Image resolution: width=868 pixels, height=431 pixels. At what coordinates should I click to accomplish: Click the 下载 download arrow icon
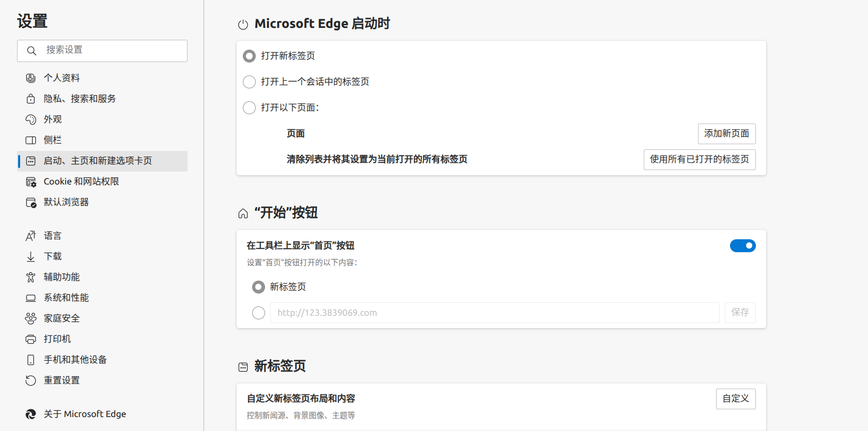pyautogui.click(x=31, y=256)
